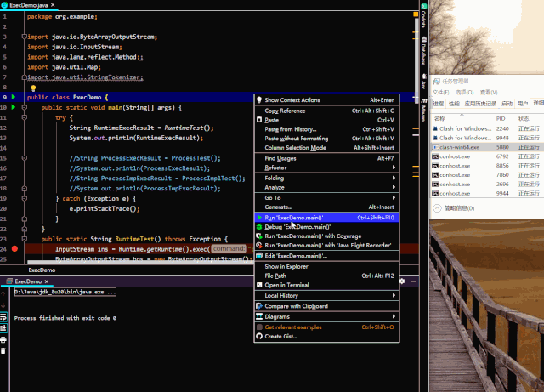Switch to 应用历史记录 tab in Task Manager
The image size is (544, 392).
tap(480, 104)
